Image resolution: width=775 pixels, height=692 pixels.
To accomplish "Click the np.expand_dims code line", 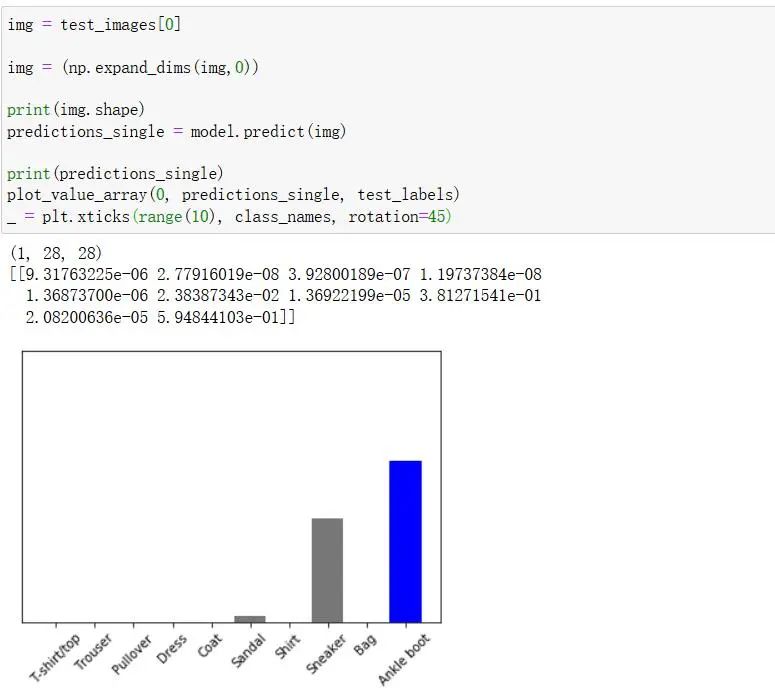I will click(x=134, y=67).
